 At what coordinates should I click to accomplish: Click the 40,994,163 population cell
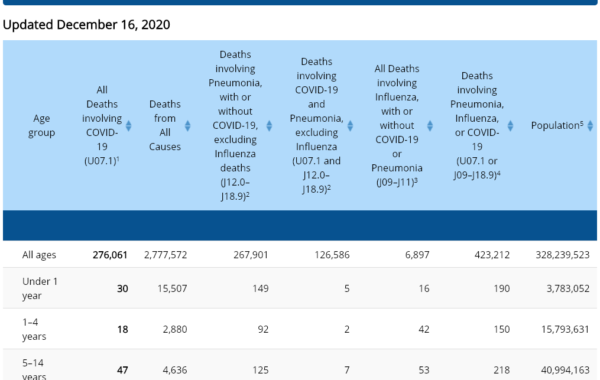point(565,370)
